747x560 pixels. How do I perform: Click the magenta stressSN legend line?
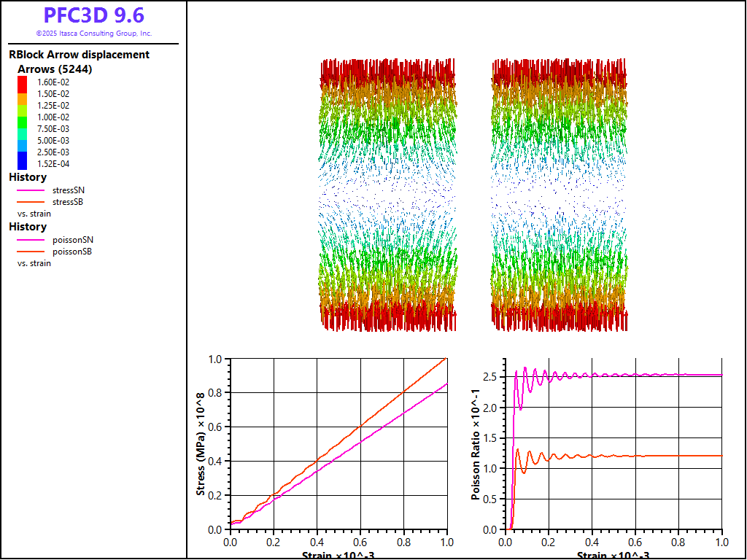click(31, 190)
